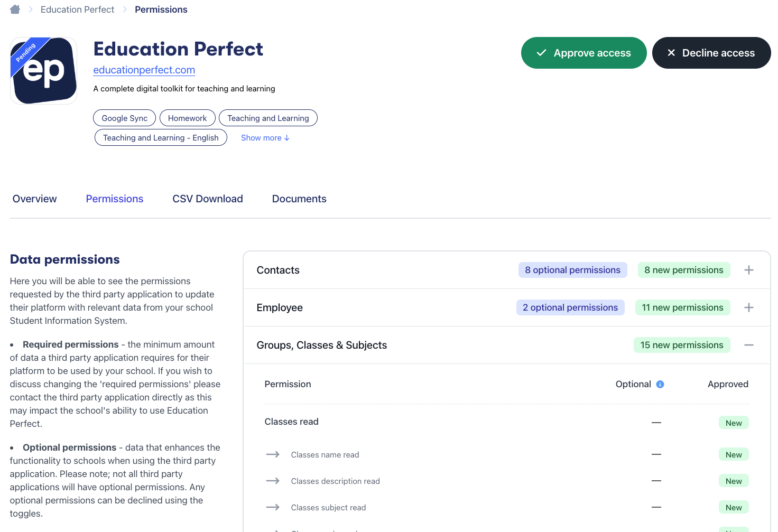Screen dimensions: 778x532
Task: Click the 2 optional permissions badge
Action: click(570, 307)
